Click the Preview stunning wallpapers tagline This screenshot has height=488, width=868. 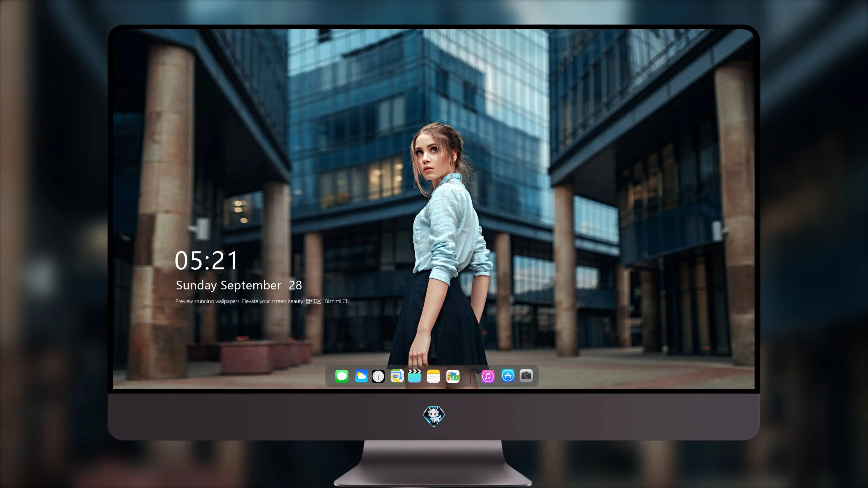[x=240, y=301]
